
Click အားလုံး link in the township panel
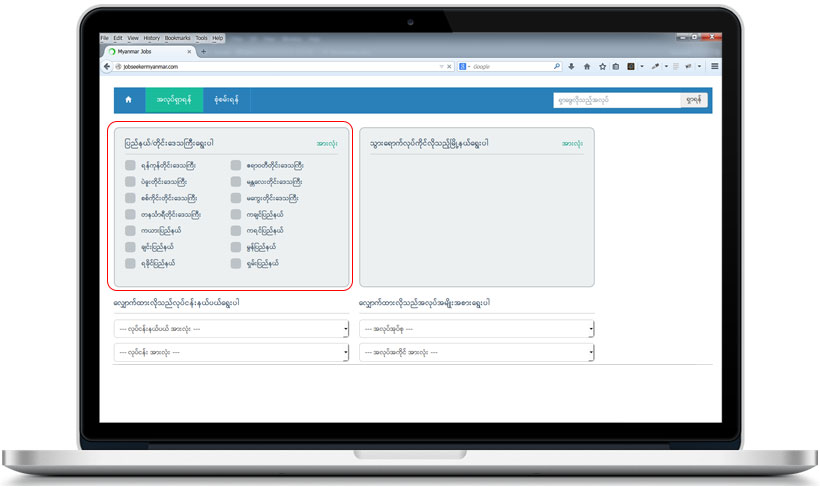[x=572, y=143]
